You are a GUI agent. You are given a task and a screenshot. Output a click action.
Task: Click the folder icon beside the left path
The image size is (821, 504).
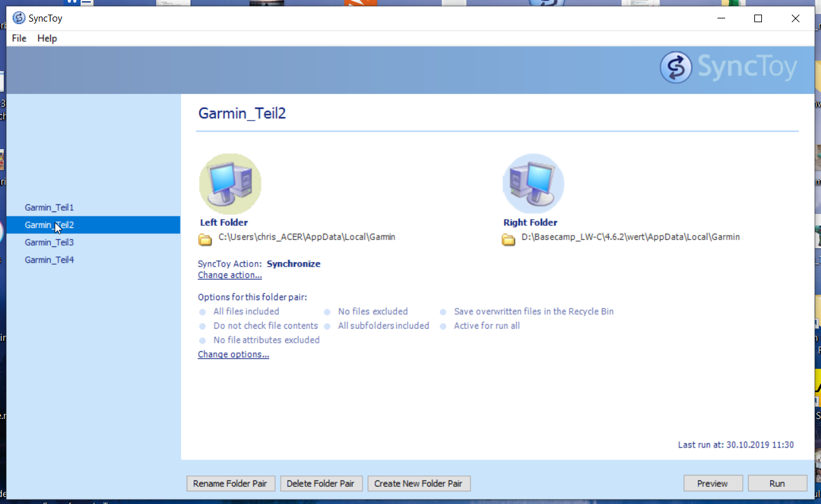coord(205,239)
